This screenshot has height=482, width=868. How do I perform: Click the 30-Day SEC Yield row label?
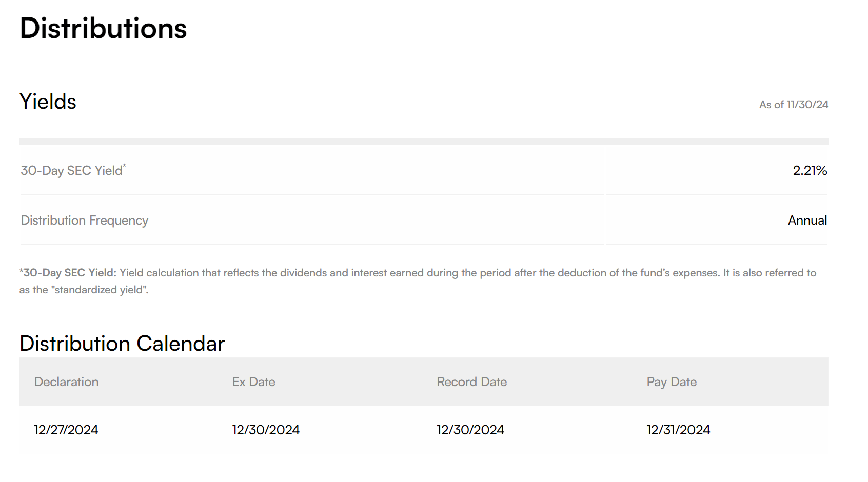click(x=71, y=171)
